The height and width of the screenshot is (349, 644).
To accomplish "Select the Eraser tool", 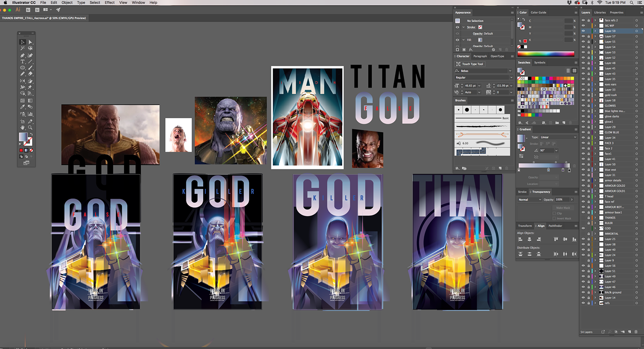I will 30,73.
